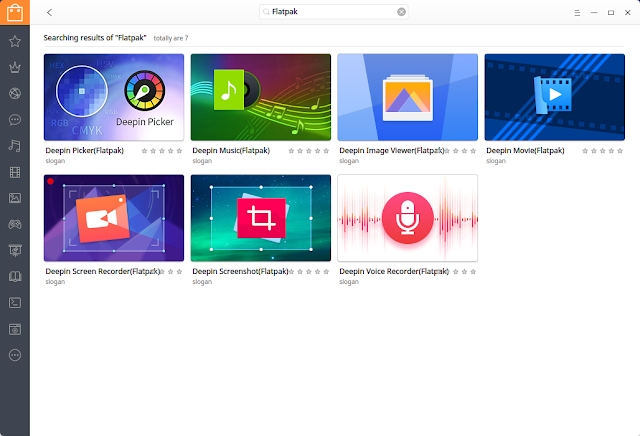
Task: Click the star rating of Deepin Picker
Action: pyautogui.click(x=162, y=151)
